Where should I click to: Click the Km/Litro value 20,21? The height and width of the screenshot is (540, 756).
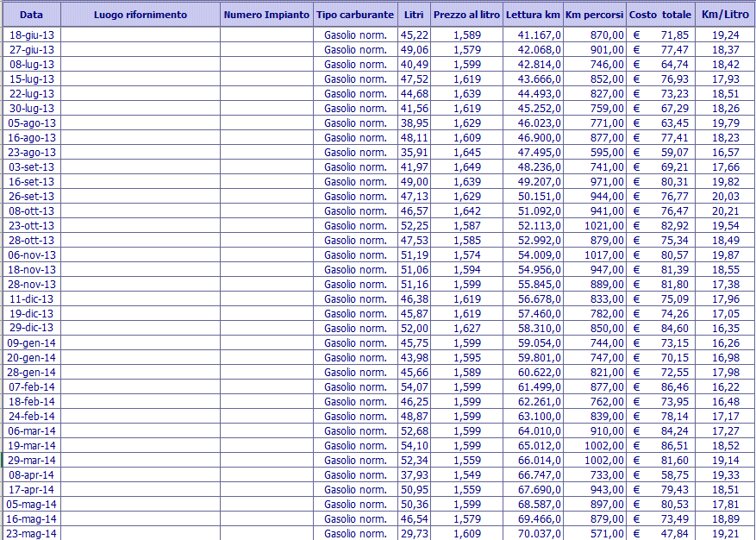pyautogui.click(x=724, y=210)
